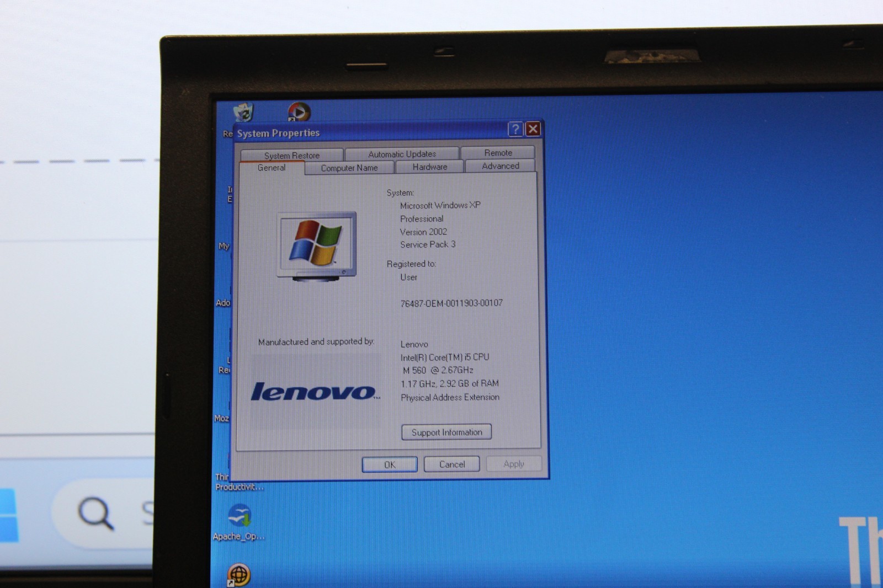Open the Remote tab

pyautogui.click(x=498, y=152)
